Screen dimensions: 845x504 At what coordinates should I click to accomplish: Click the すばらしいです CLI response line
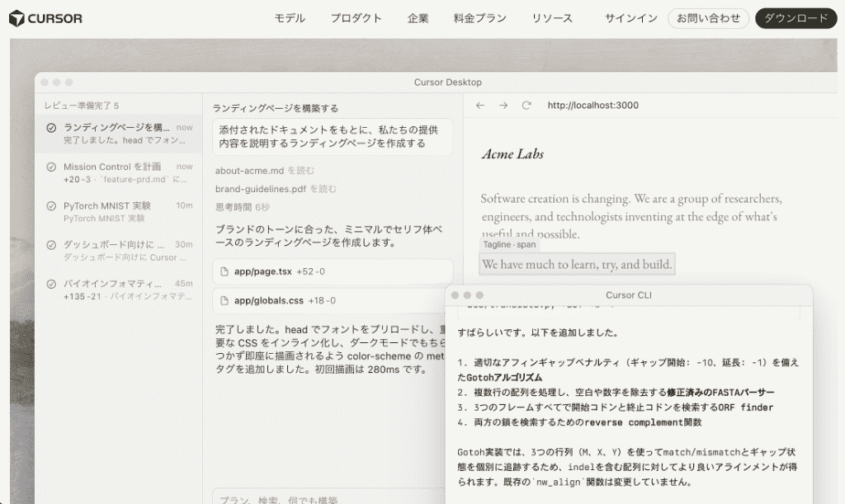(537, 332)
